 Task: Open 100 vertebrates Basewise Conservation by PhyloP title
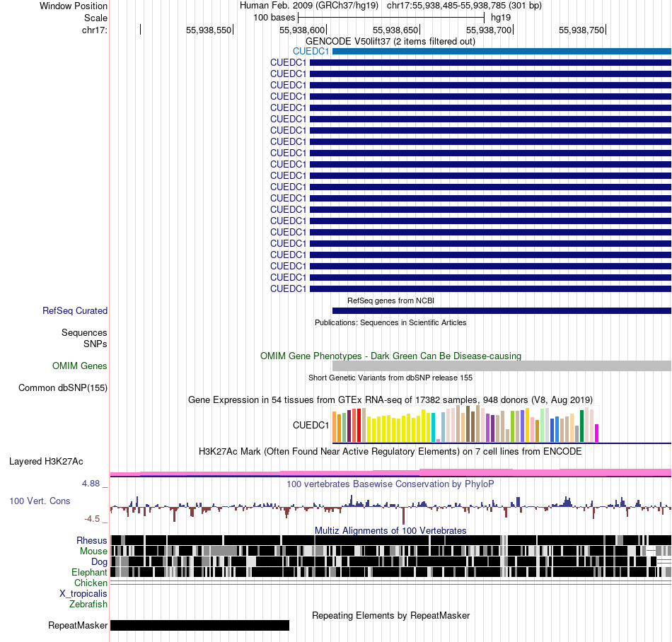click(390, 484)
